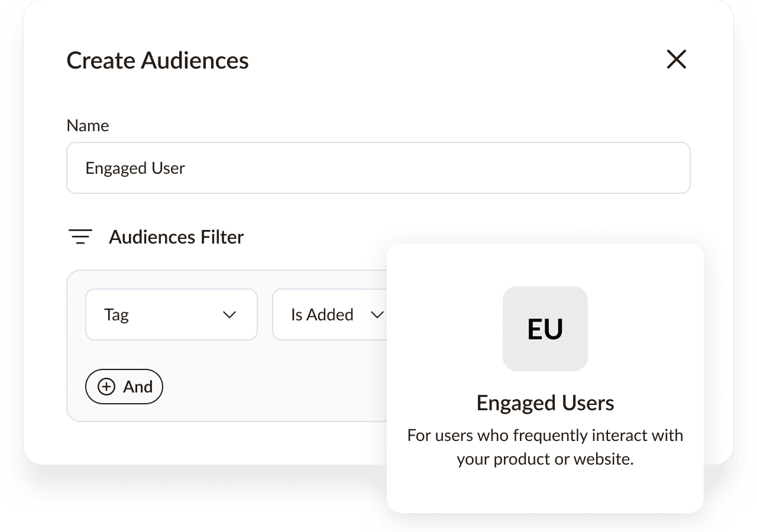Screen dimensions: 757x532
Task: Open the Tag dropdown
Action: (x=172, y=314)
